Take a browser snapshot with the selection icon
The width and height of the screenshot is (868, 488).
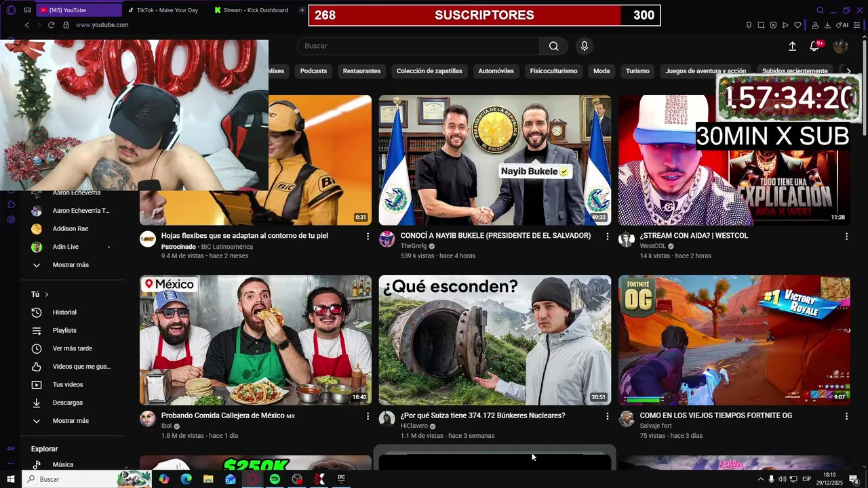pyautogui.click(x=761, y=25)
